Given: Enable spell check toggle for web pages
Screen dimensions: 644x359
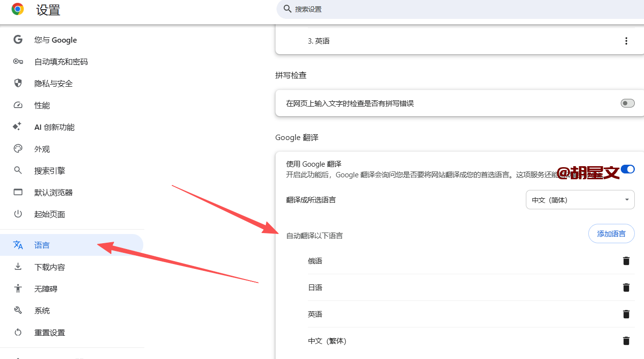Looking at the screenshot, I should pyautogui.click(x=628, y=103).
